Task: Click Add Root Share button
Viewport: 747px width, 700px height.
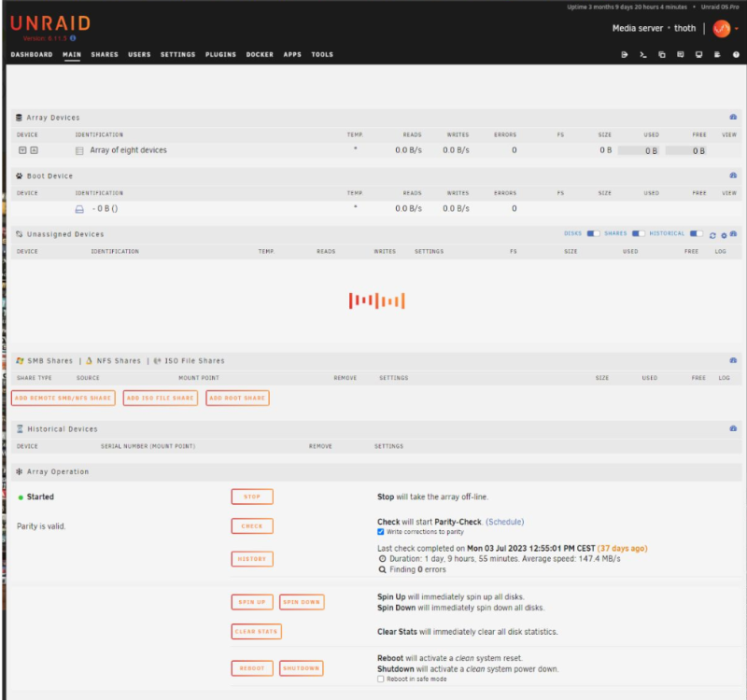Action: click(x=237, y=399)
